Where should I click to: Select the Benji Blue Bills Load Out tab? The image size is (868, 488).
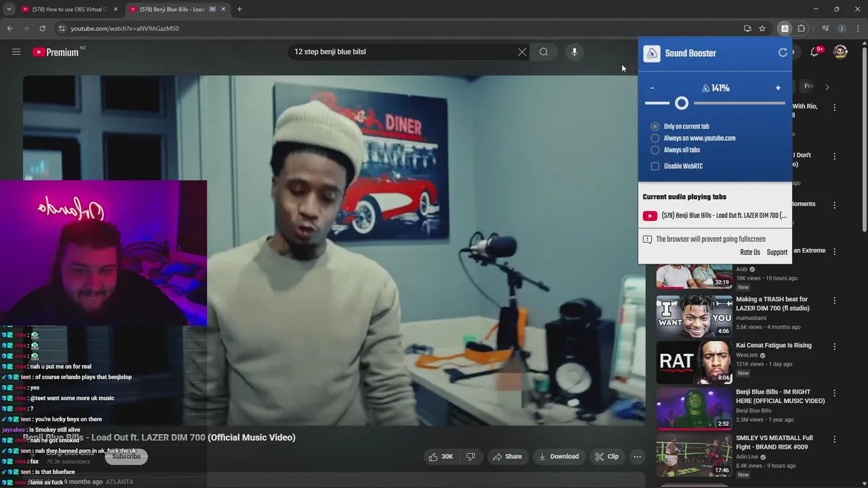(178, 9)
